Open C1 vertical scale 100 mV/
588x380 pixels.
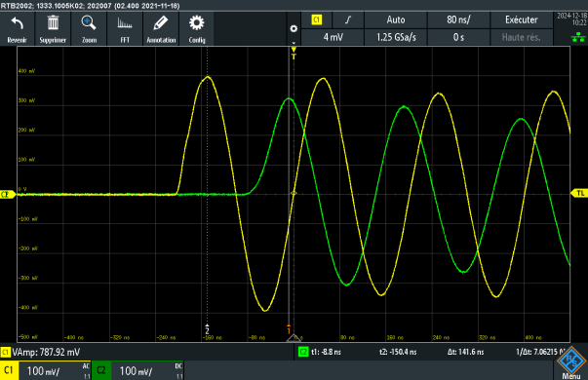click(43, 371)
